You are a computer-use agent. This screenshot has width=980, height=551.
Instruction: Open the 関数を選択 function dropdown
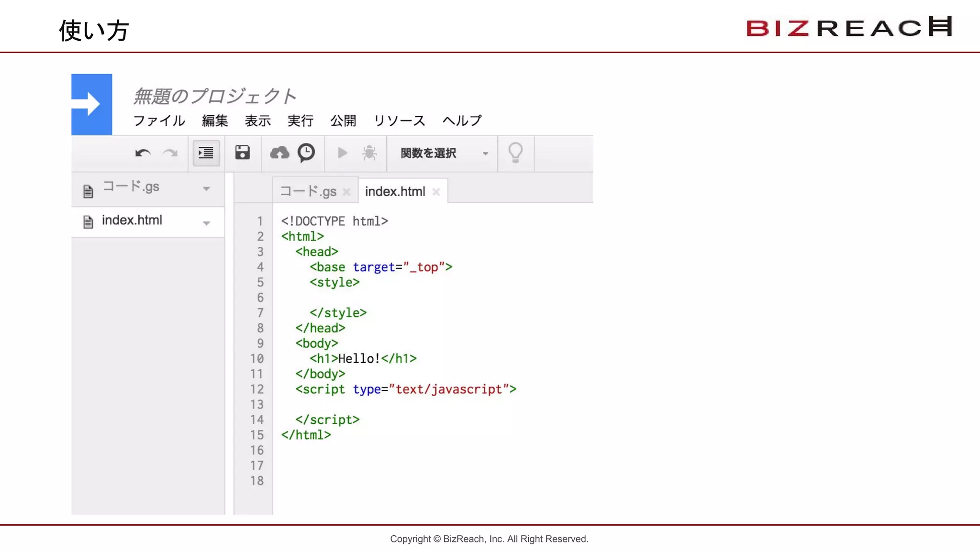(443, 153)
